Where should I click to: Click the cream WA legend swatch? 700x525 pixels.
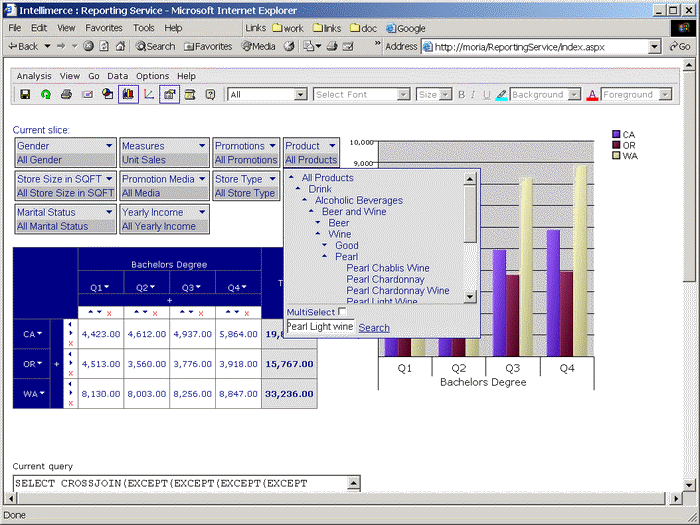coord(616,156)
